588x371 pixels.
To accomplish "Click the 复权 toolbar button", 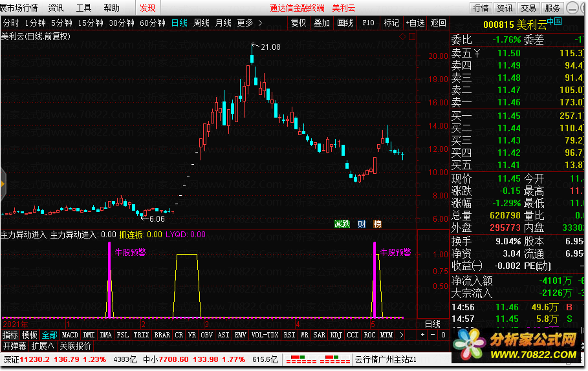I will point(298,23).
